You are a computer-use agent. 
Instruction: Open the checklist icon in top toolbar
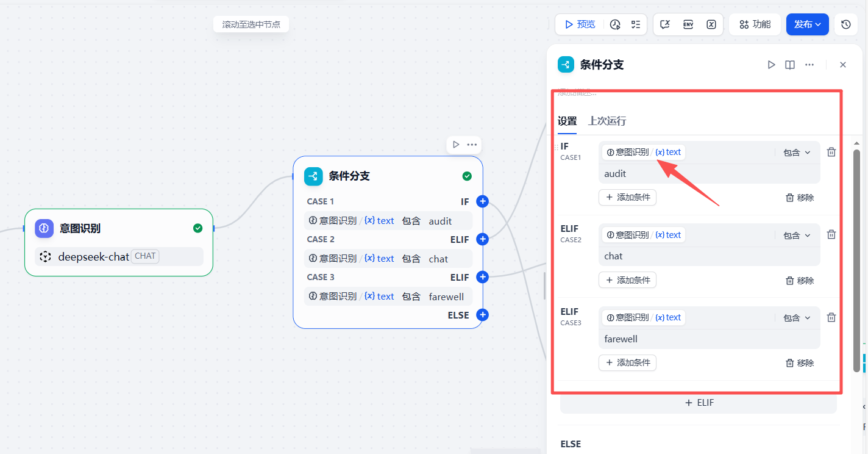[x=636, y=24]
